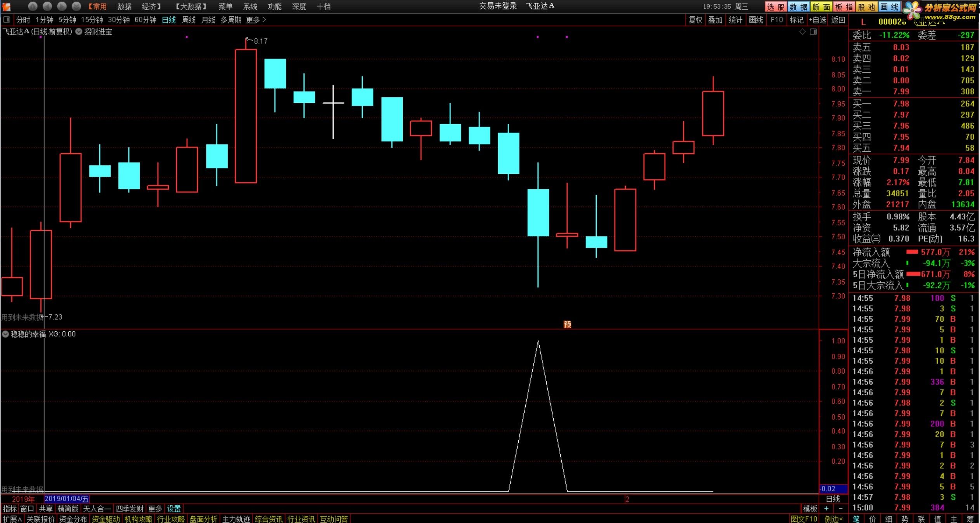This screenshot has height=523, width=980.
Task: Select the 四季发财 indicator tab
Action: [x=130, y=509]
